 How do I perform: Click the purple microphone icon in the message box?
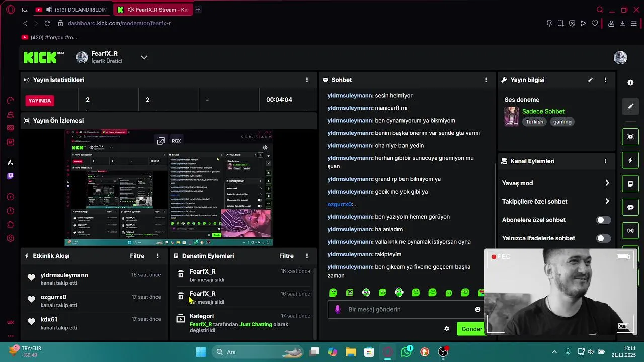(x=337, y=309)
